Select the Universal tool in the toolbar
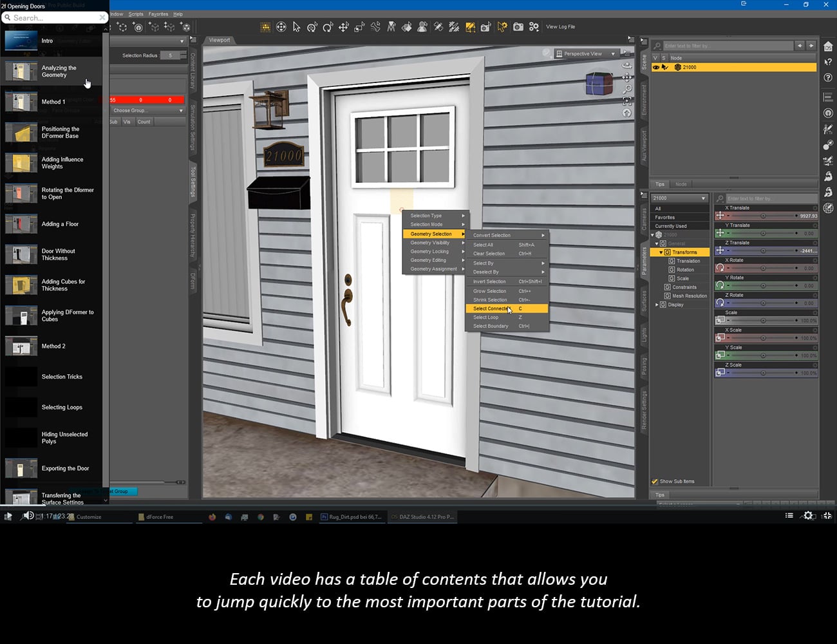This screenshot has height=644, width=837. click(281, 26)
